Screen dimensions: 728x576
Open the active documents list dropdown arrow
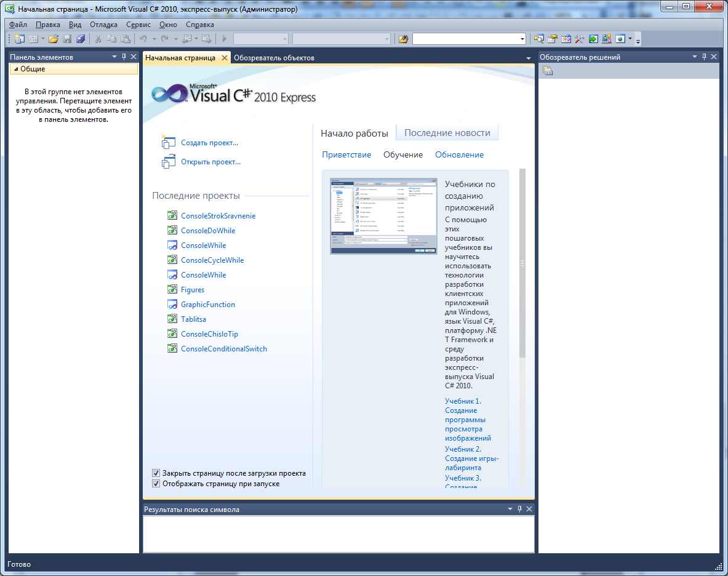529,58
